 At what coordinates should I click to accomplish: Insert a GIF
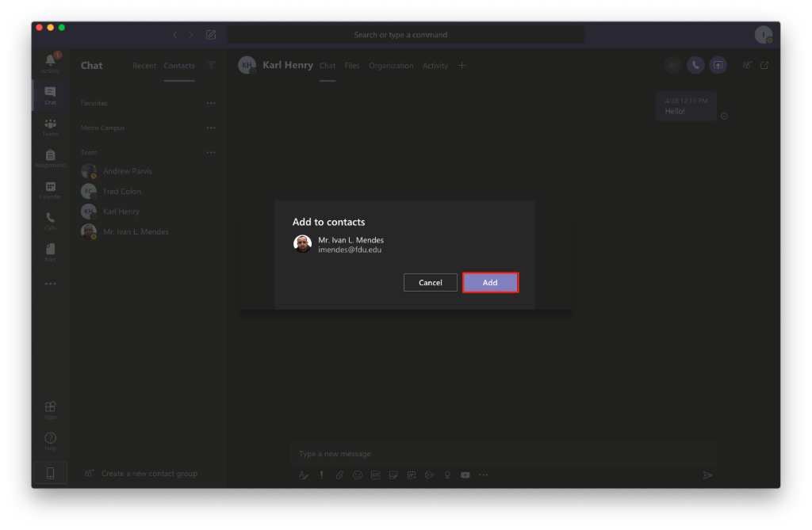375,475
